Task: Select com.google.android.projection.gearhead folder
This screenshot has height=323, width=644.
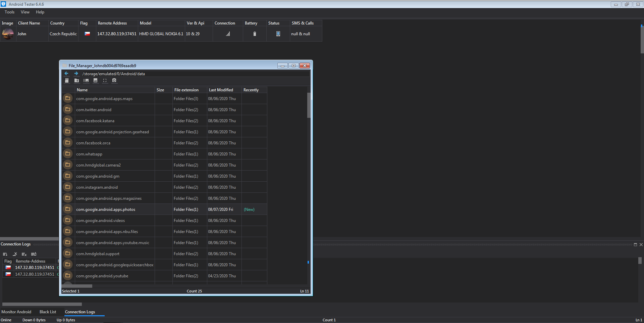Action: [x=164, y=132]
